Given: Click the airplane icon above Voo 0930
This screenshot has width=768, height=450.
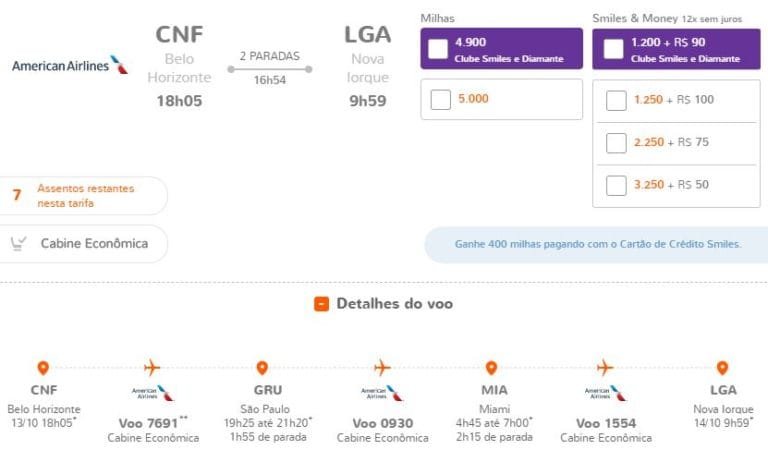Looking at the screenshot, I should (382, 368).
